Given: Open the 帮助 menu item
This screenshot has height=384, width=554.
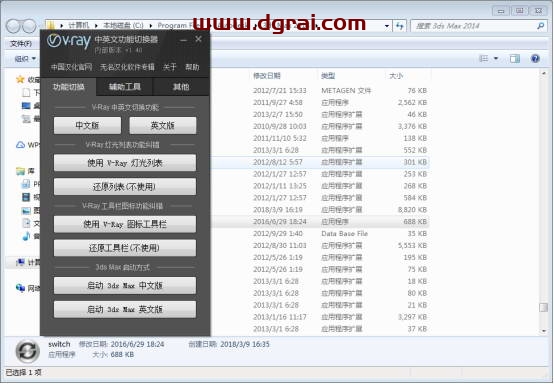Looking at the screenshot, I should pos(192,67).
